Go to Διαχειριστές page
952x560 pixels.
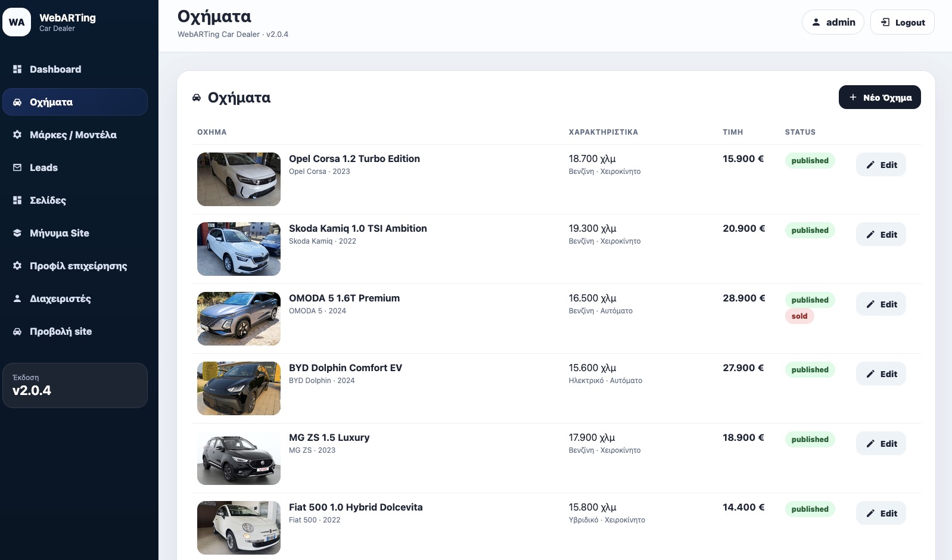click(x=75, y=298)
